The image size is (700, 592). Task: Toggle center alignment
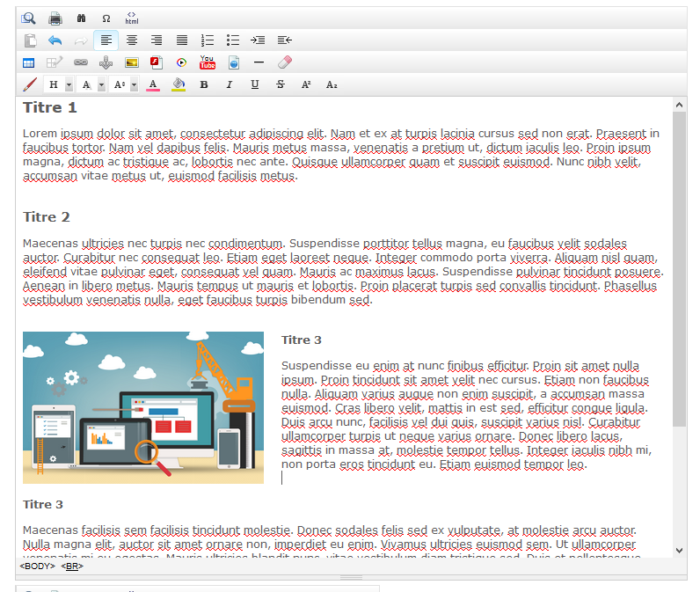pos(132,40)
